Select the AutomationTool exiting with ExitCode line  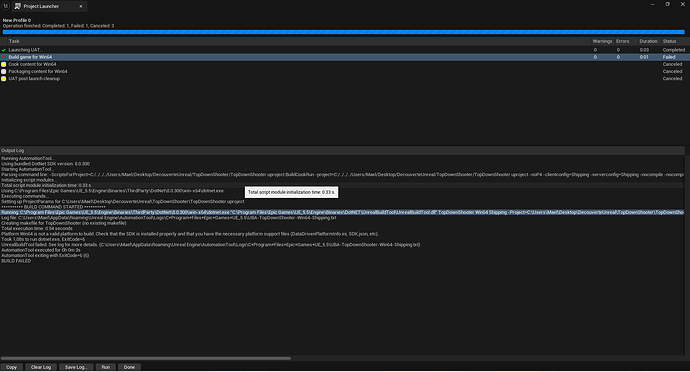[x=45, y=255]
